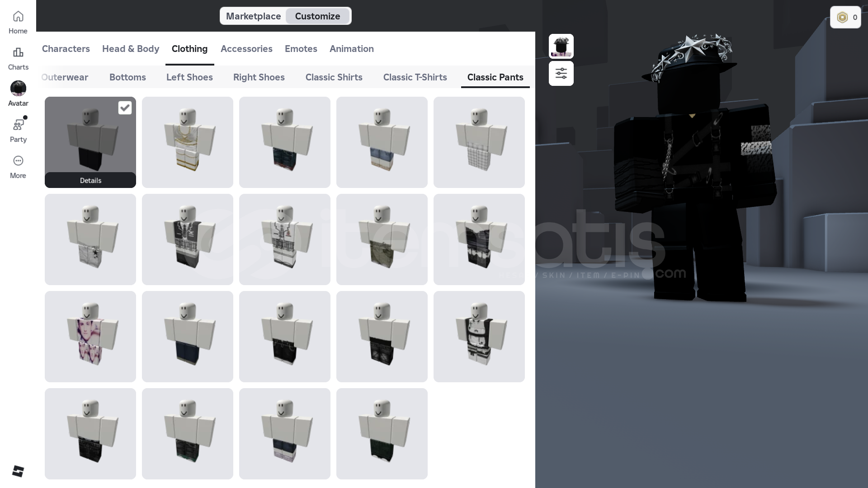Select the Bottoms subcategory
The height and width of the screenshot is (488, 868).
point(127,77)
